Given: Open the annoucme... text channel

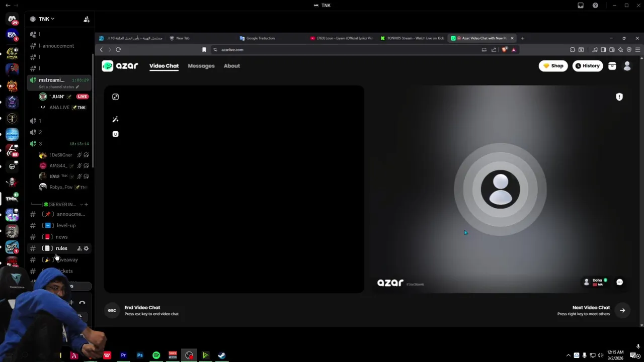Looking at the screenshot, I should click(x=59, y=214).
